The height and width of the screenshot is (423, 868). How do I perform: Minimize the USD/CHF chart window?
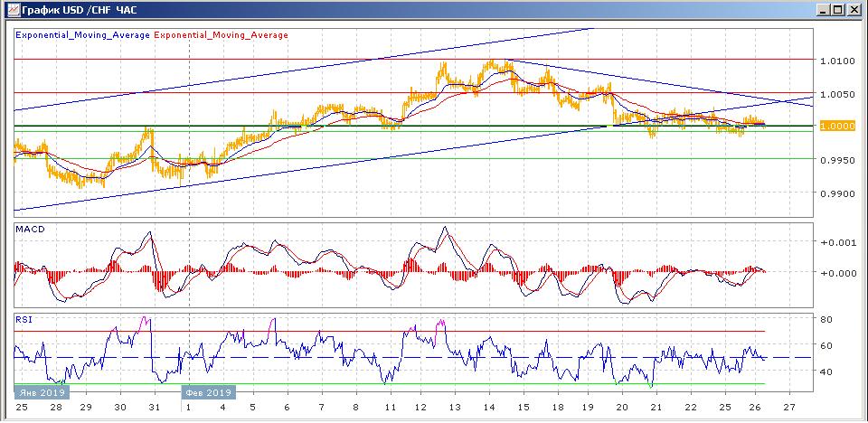823,10
